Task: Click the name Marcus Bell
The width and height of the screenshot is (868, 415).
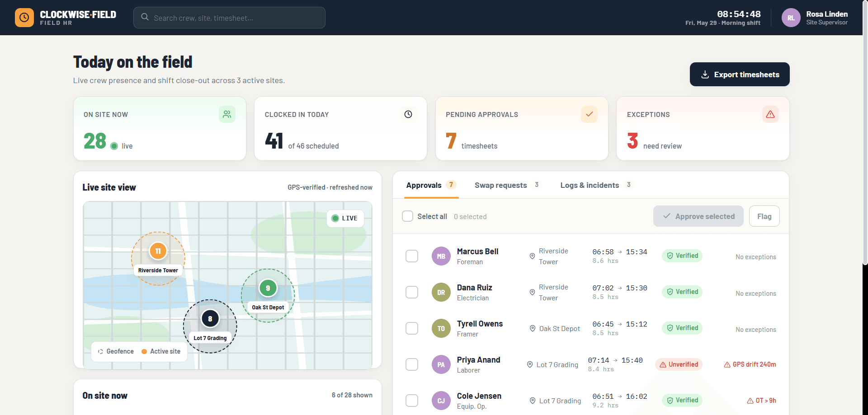Action: [477, 252]
